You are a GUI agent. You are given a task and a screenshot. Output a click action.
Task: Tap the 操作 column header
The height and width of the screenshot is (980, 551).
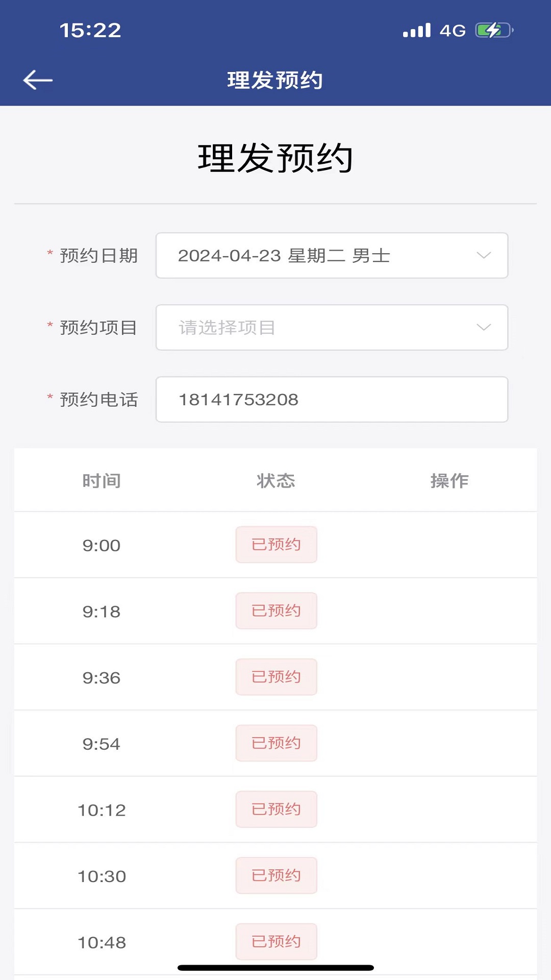(449, 481)
